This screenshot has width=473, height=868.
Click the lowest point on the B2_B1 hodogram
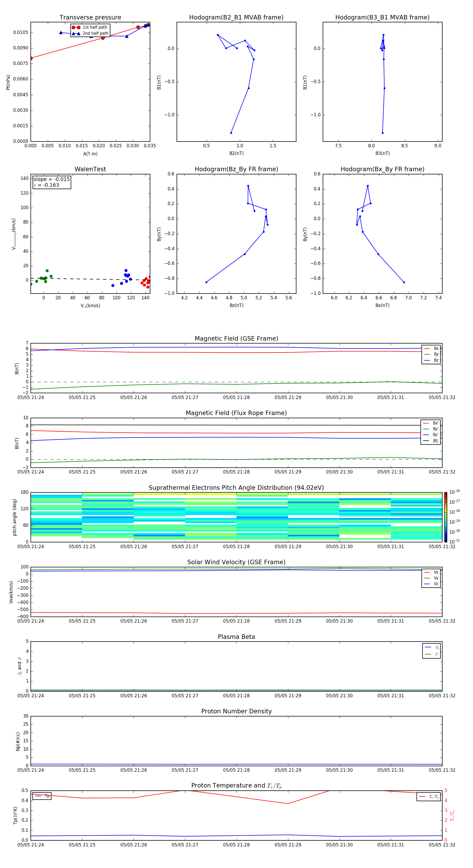(231, 133)
